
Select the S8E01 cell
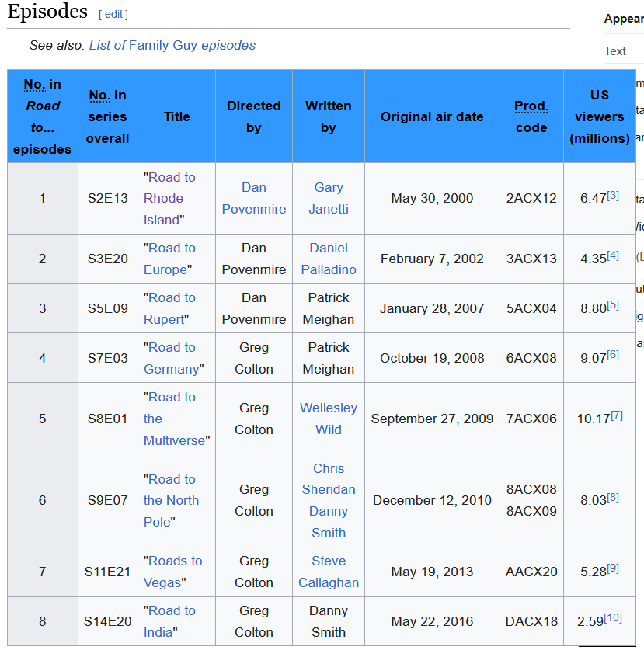click(107, 419)
